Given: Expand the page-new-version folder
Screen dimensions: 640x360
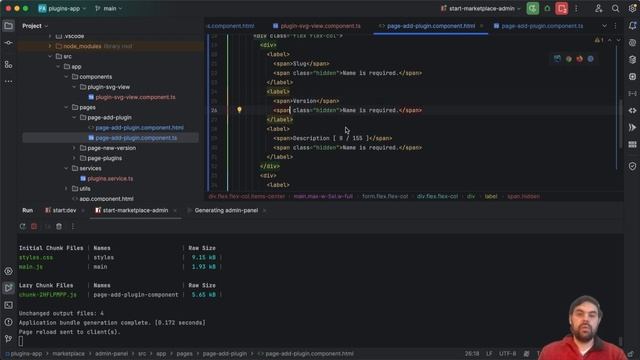Looking at the screenshot, I should (74, 148).
